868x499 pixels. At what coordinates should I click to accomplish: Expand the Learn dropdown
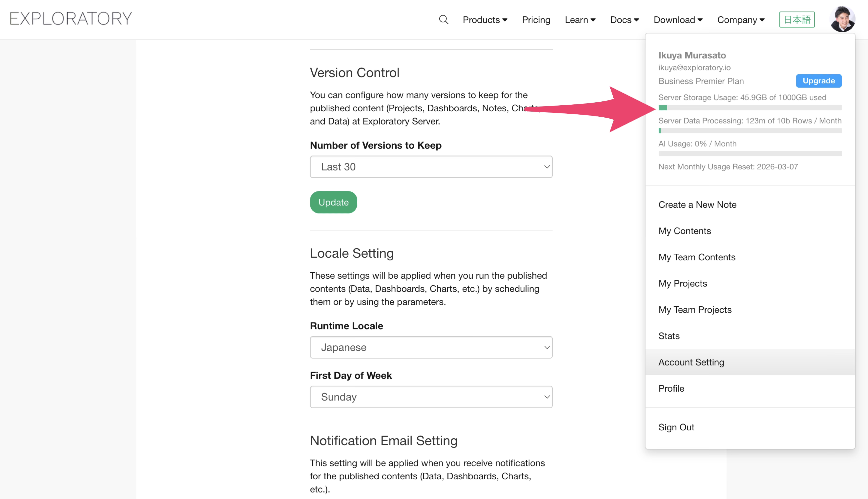(580, 20)
